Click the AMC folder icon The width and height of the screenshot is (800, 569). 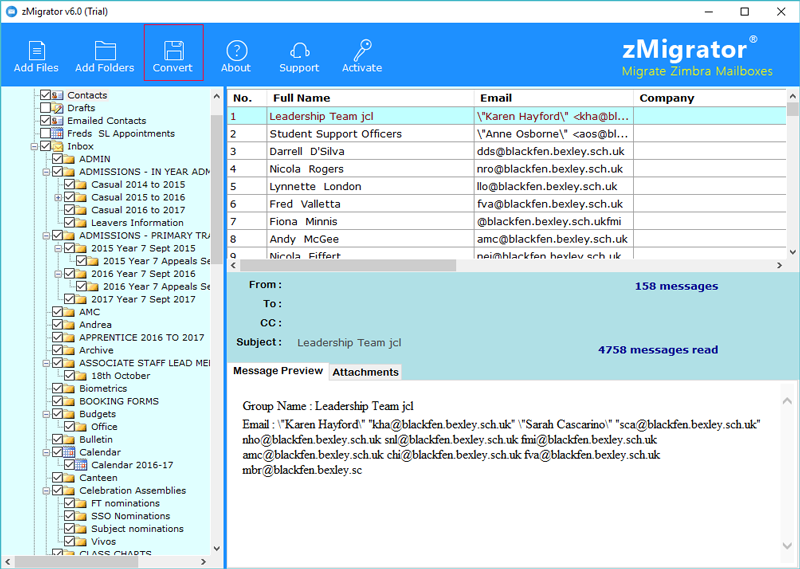pyautogui.click(x=69, y=312)
